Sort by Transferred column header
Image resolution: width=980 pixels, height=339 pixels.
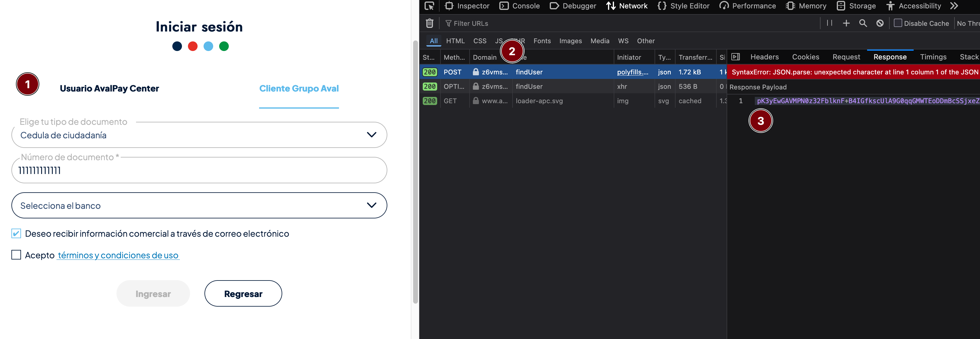[x=695, y=57]
